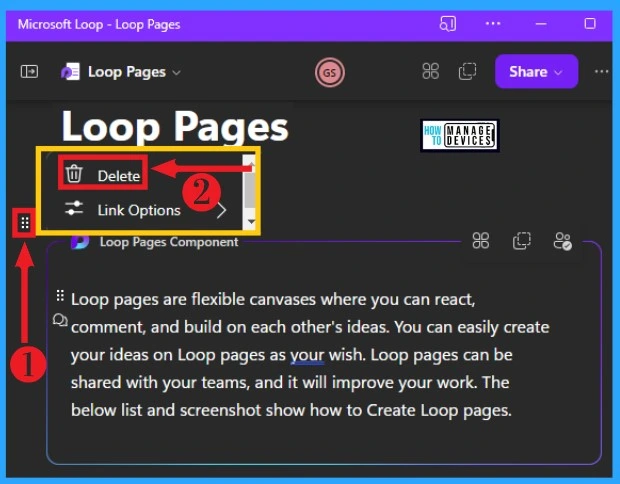This screenshot has width=620, height=484.
Task: Click the component's copy component icon
Action: (x=522, y=240)
